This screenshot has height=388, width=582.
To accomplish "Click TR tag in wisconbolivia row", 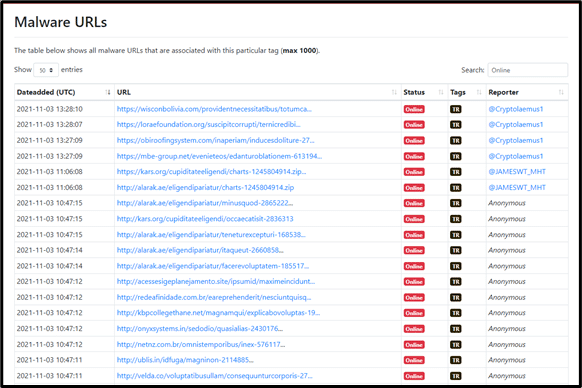I will point(456,110).
